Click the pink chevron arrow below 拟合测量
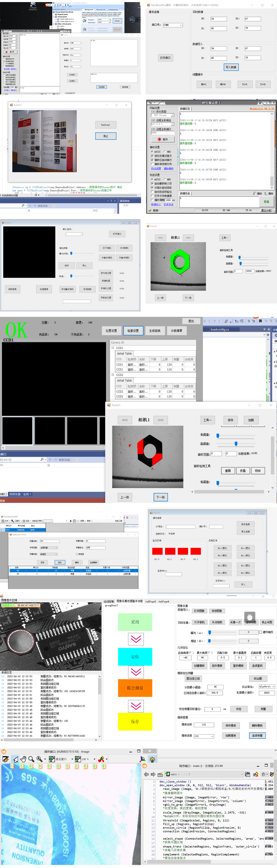This screenshot has height=868, width=277. 136,706
